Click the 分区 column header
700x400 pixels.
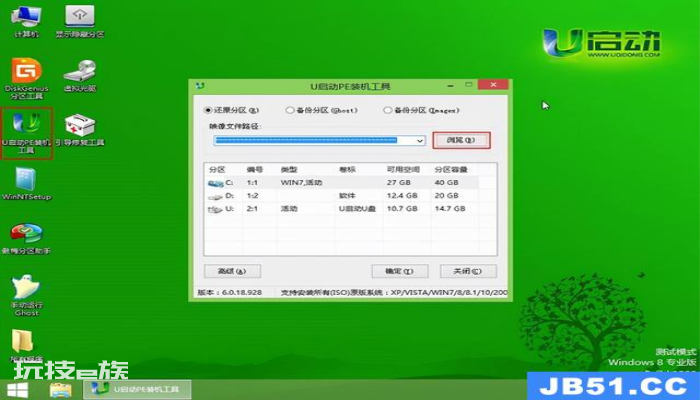(217, 170)
